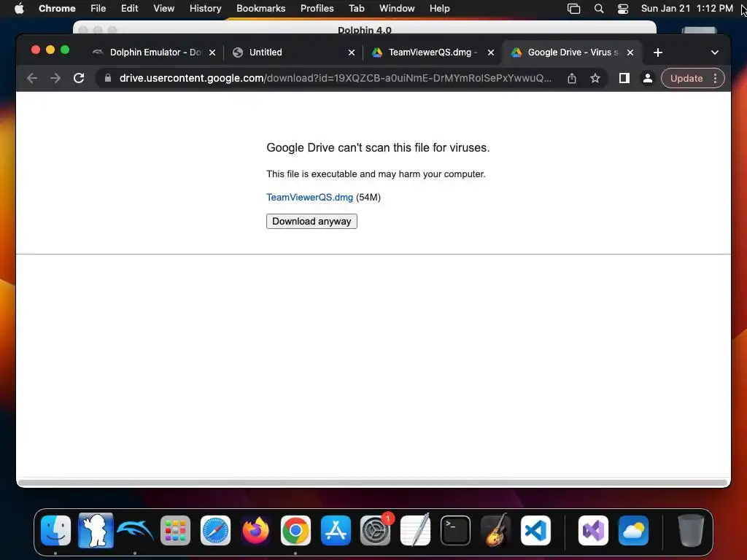Open TextEdit from the Dock

coord(415,530)
